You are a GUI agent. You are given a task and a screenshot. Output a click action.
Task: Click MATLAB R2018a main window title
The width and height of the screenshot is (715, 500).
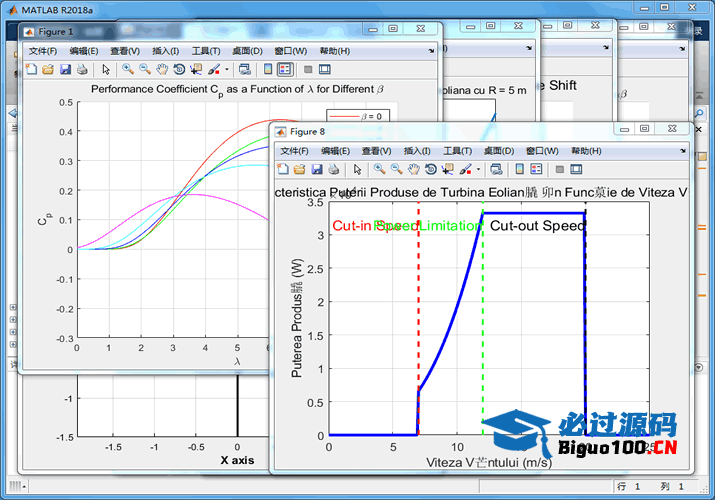tap(57, 10)
